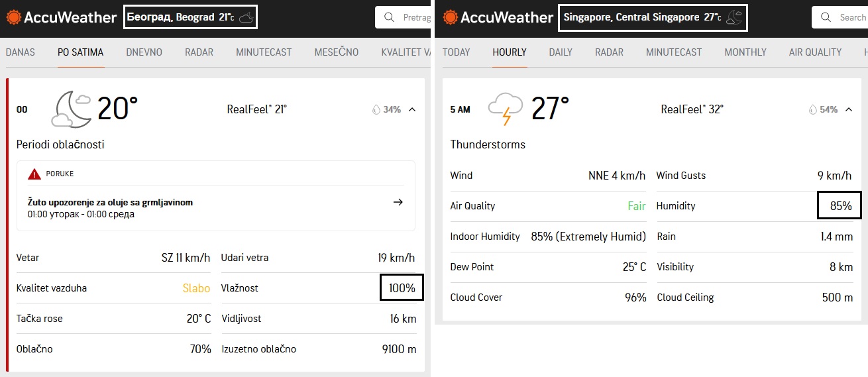
Task: Click the raindrop icon next to 34%
Action: [376, 109]
